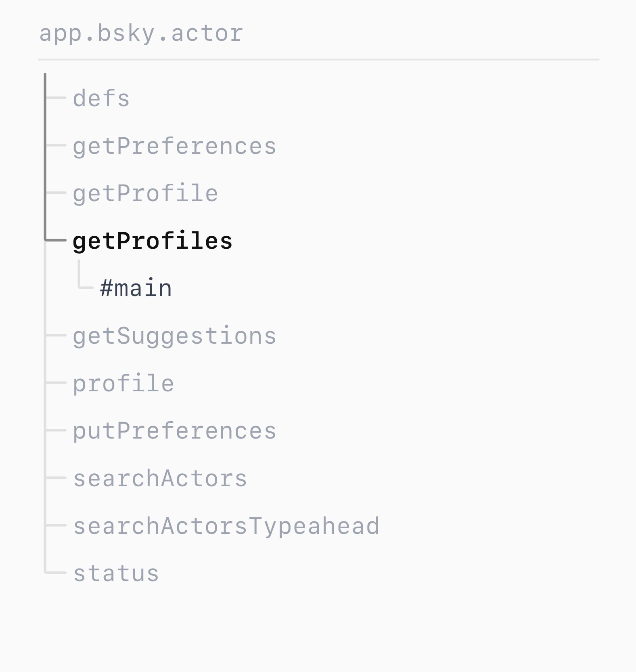Show the putPreferences lexicon link
Screen dimensions: 636x672
(x=174, y=431)
